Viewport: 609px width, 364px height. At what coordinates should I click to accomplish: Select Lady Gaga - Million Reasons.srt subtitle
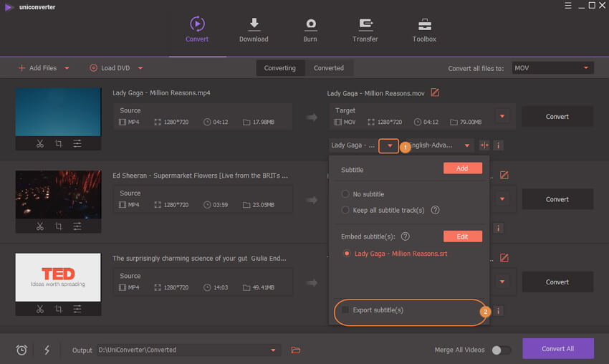point(347,253)
